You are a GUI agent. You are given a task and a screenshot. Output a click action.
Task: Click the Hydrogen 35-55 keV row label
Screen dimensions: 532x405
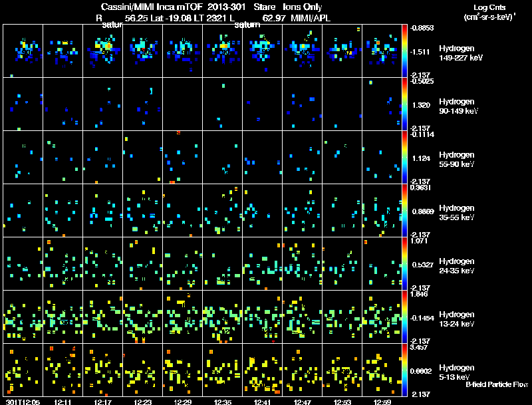click(456, 213)
